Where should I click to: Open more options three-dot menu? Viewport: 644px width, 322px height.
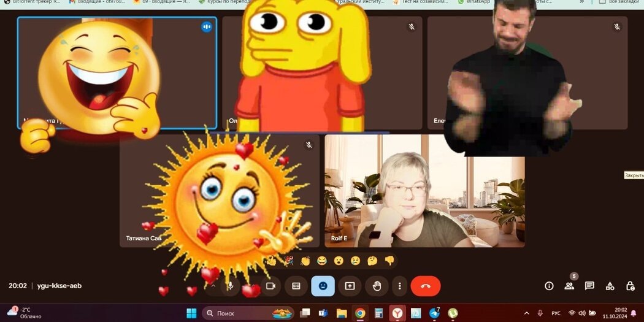(400, 286)
